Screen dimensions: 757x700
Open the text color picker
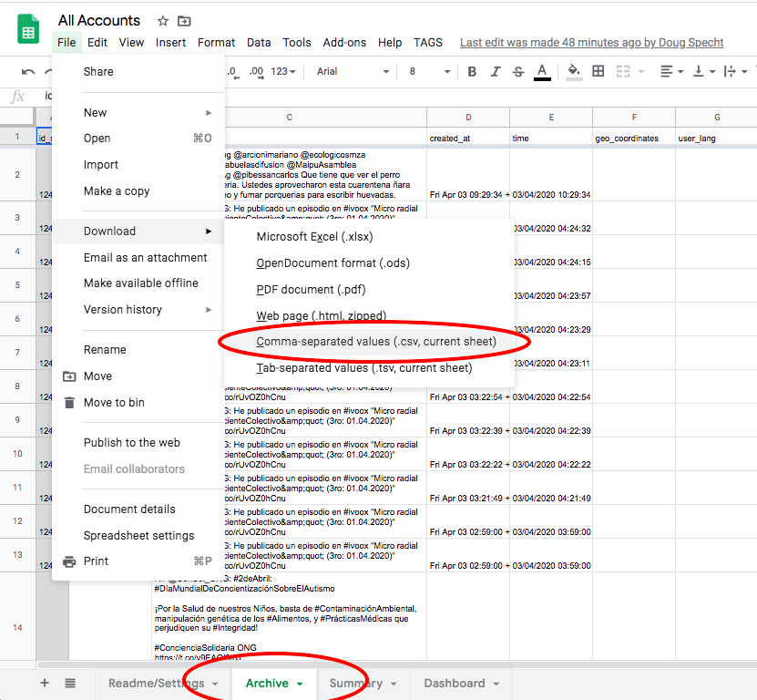pos(542,71)
